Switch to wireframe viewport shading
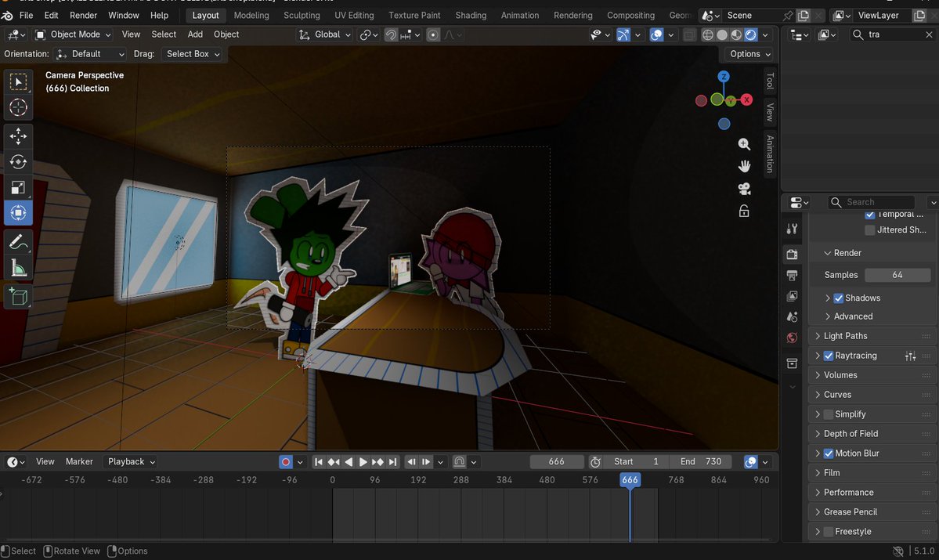Image resolution: width=939 pixels, height=560 pixels. click(708, 34)
